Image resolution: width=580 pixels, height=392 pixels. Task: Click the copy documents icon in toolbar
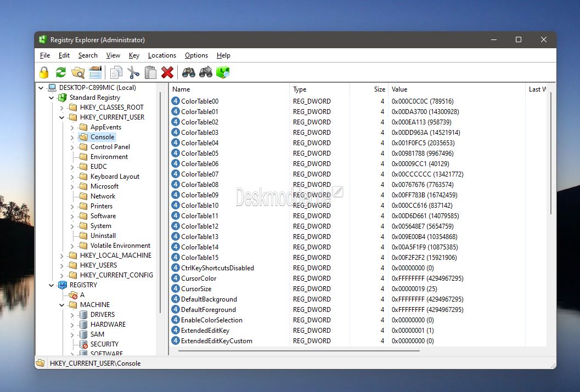coord(116,72)
